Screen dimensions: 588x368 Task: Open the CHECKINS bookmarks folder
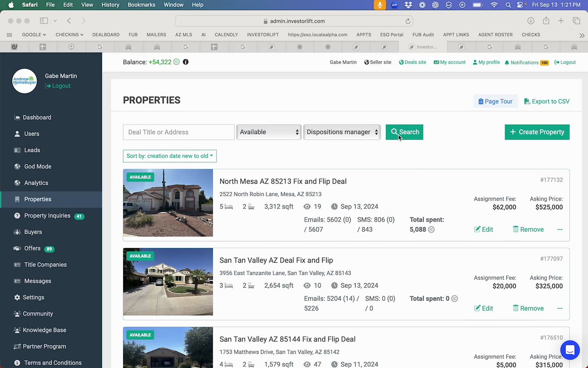point(69,34)
